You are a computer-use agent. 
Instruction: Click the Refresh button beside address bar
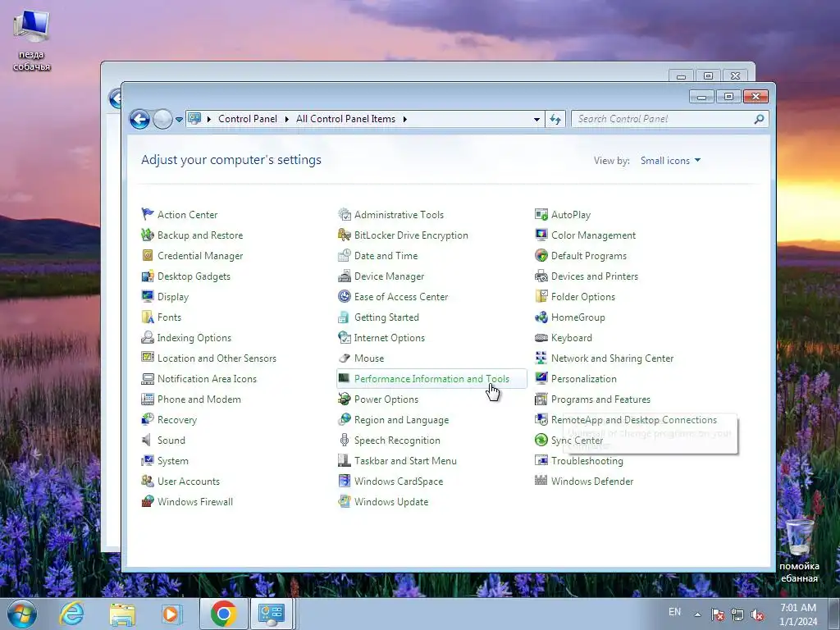(x=555, y=119)
